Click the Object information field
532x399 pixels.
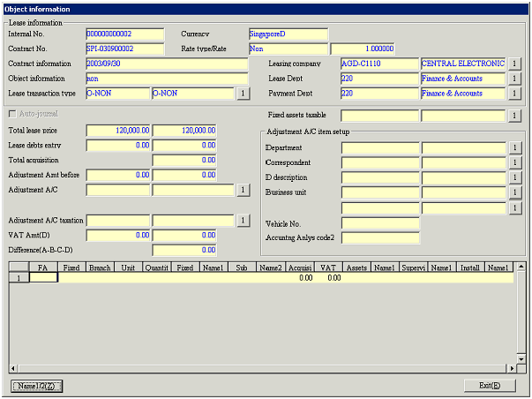pos(167,79)
